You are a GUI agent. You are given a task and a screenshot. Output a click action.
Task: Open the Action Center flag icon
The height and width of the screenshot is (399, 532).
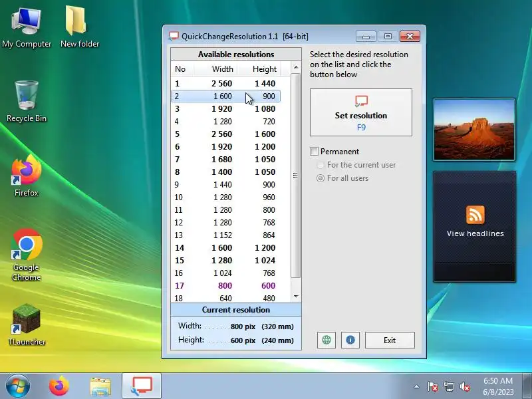tap(432, 386)
